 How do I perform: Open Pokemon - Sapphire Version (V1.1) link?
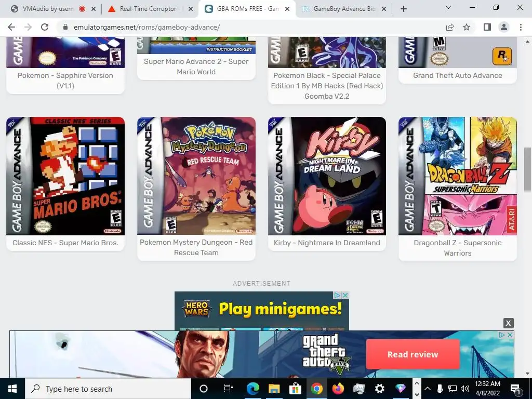[65, 81]
